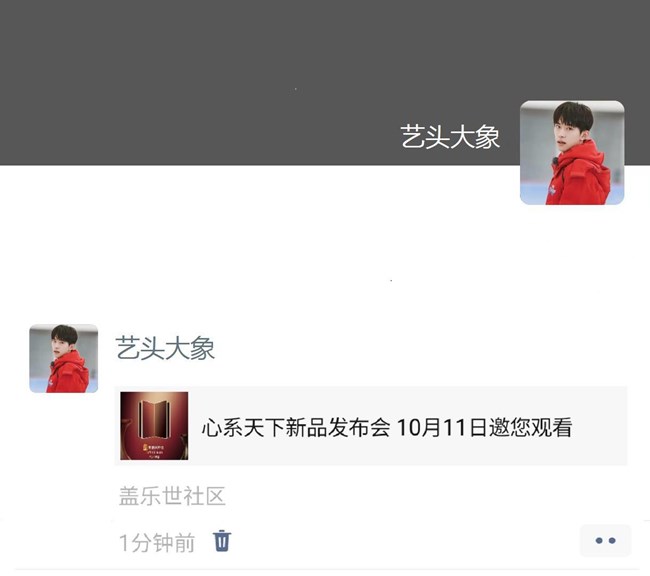This screenshot has height=576, width=650.
Task: Click the gray shared link card background
Action: (371, 425)
